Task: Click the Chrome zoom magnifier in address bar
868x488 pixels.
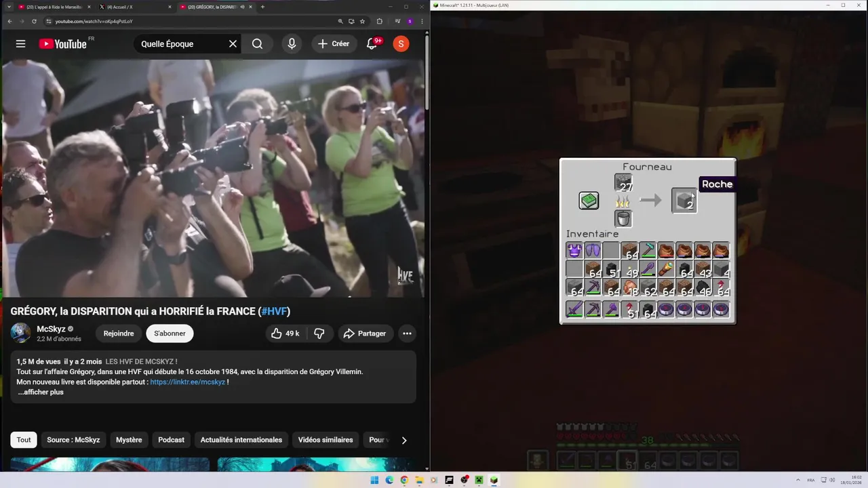Action: coord(340,21)
